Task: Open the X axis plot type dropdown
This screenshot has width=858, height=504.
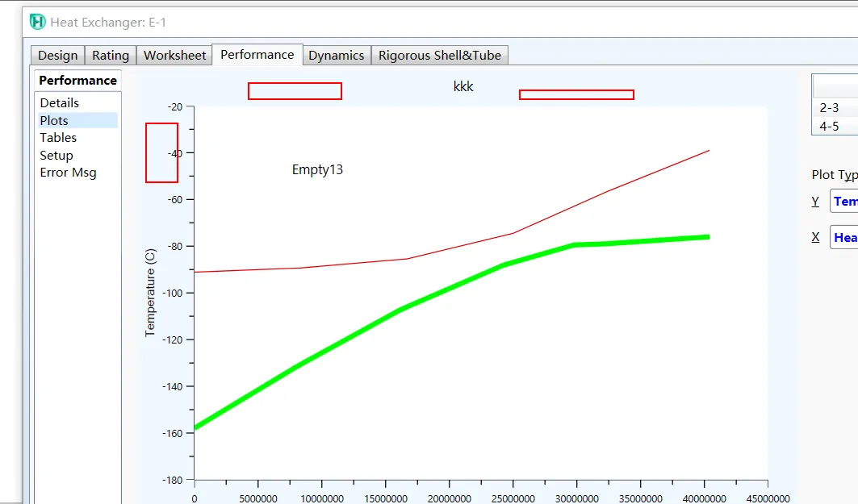Action: 843,237
